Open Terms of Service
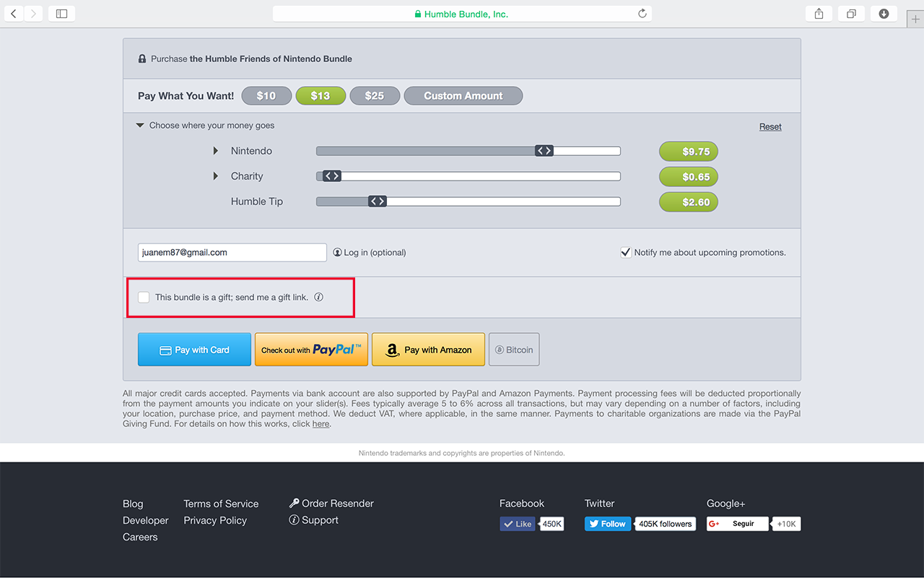The width and height of the screenshot is (924, 578). (x=221, y=504)
